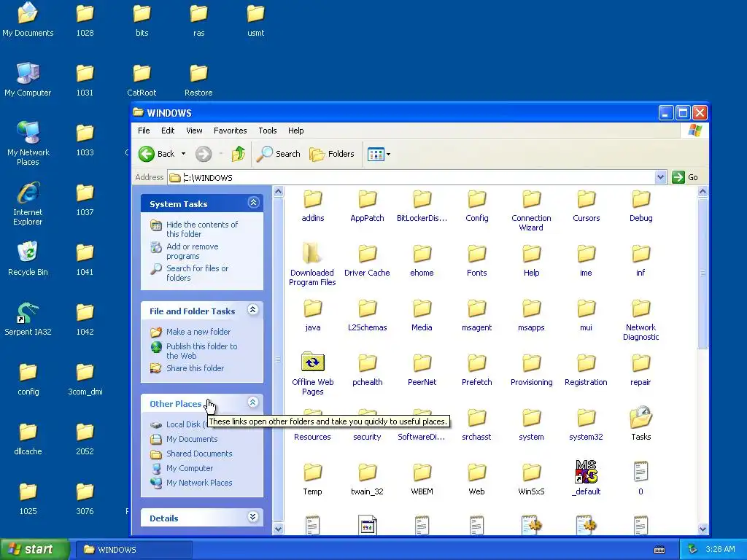This screenshot has width=747, height=560.
Task: Click file list scroll up arrow
Action: [x=703, y=192]
